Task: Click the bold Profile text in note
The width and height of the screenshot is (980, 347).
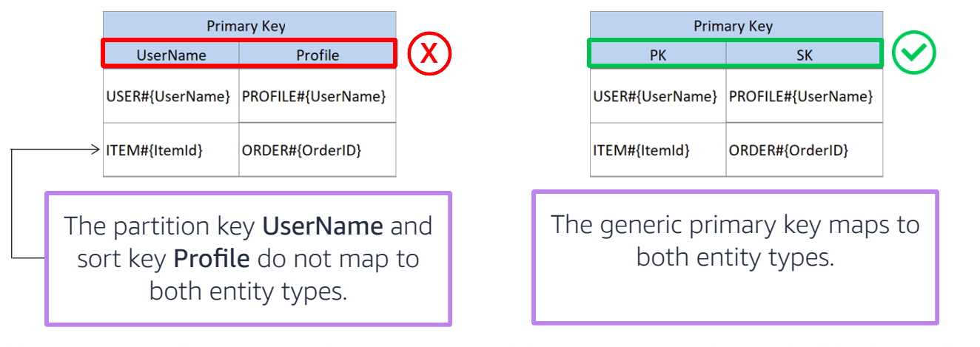Action: pyautogui.click(x=212, y=258)
